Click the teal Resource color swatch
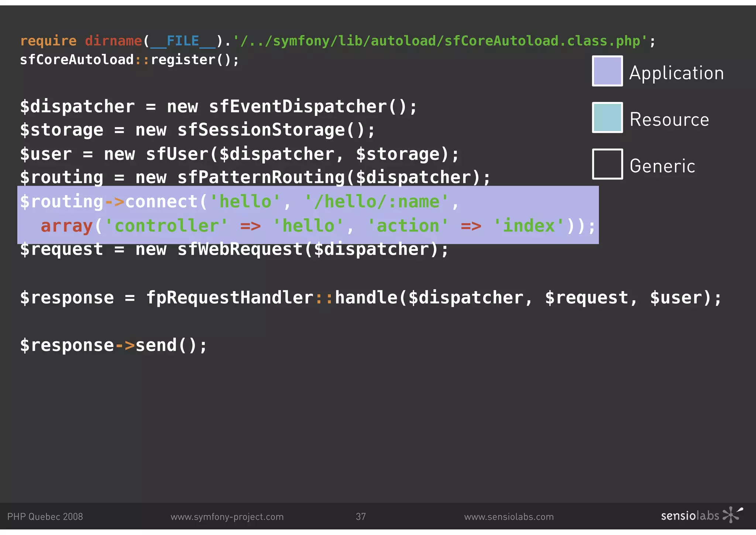The height and width of the screenshot is (535, 756). [x=607, y=117]
